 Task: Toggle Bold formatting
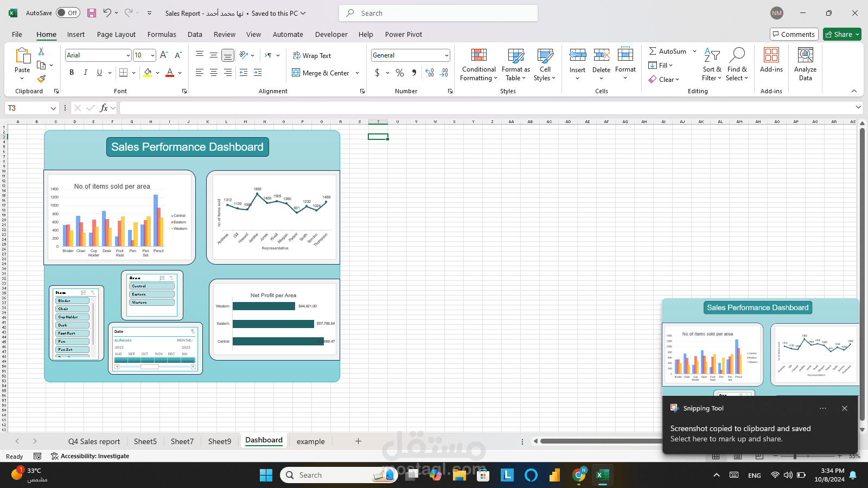click(72, 73)
